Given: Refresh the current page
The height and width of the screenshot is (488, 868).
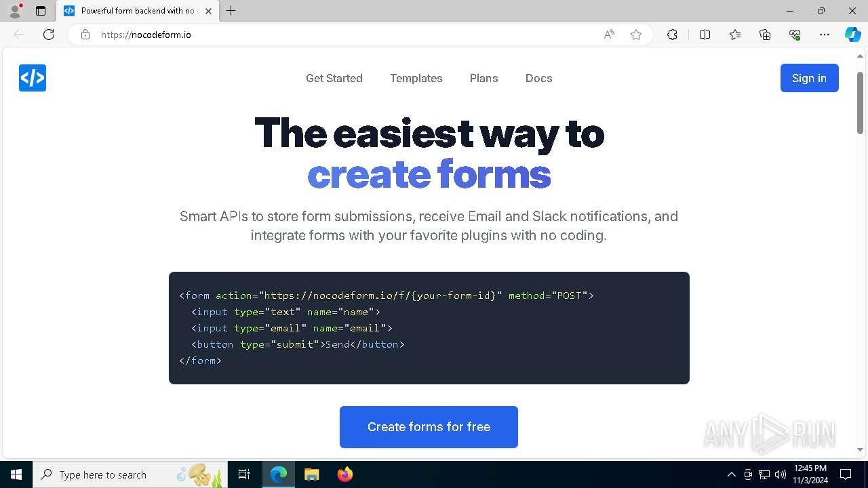Looking at the screenshot, I should coord(49,35).
